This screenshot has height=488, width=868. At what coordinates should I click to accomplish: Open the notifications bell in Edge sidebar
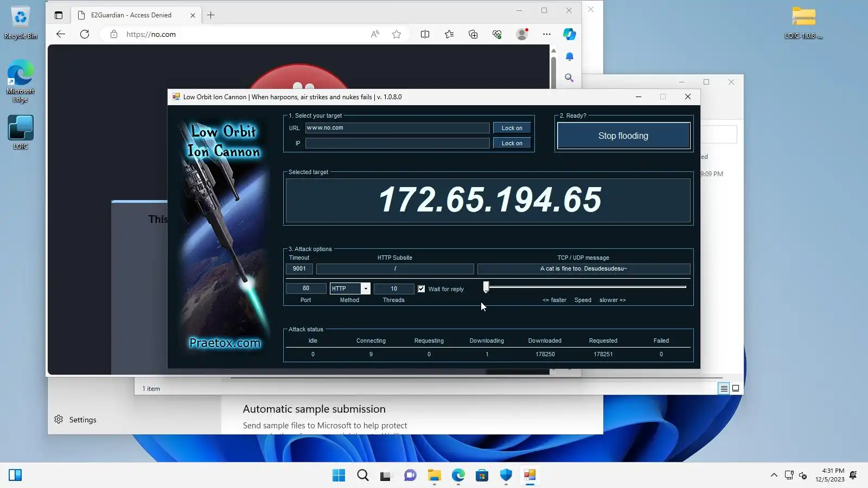click(569, 56)
